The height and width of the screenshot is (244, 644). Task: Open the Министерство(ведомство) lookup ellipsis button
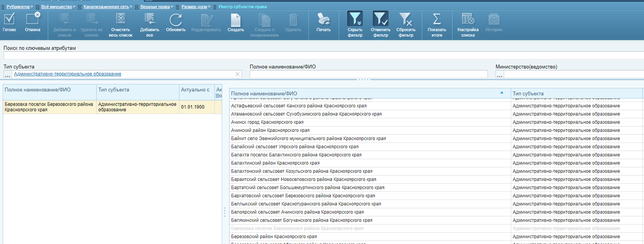(x=500, y=74)
